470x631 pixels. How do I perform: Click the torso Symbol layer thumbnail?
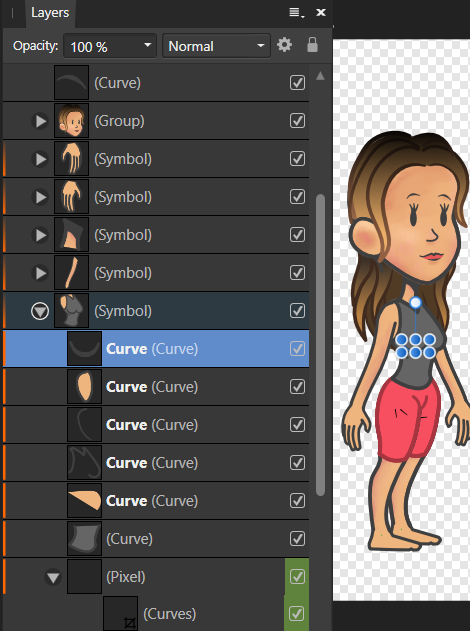pyautogui.click(x=72, y=311)
